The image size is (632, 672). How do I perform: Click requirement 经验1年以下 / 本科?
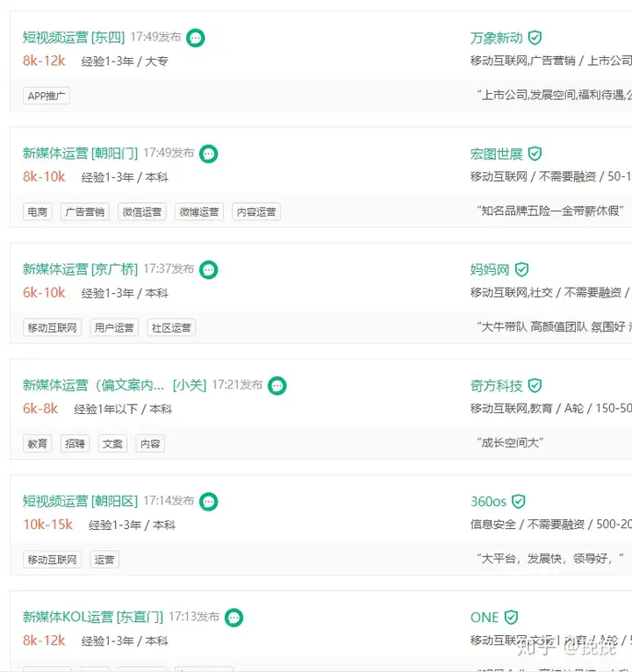tap(123, 409)
